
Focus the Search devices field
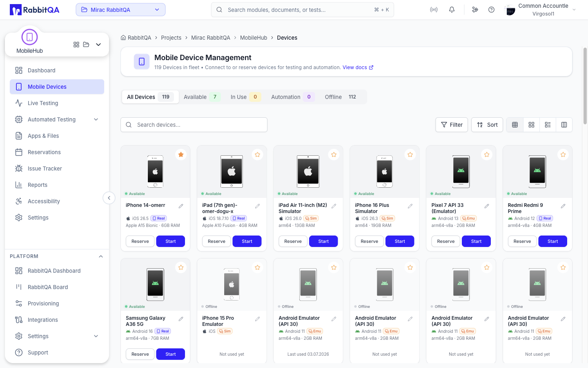[194, 125]
